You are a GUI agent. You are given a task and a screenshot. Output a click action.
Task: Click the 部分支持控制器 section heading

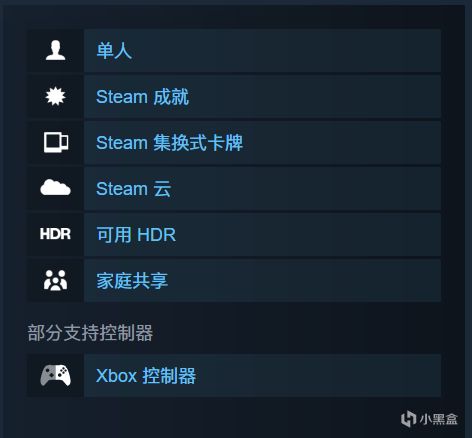(90, 333)
